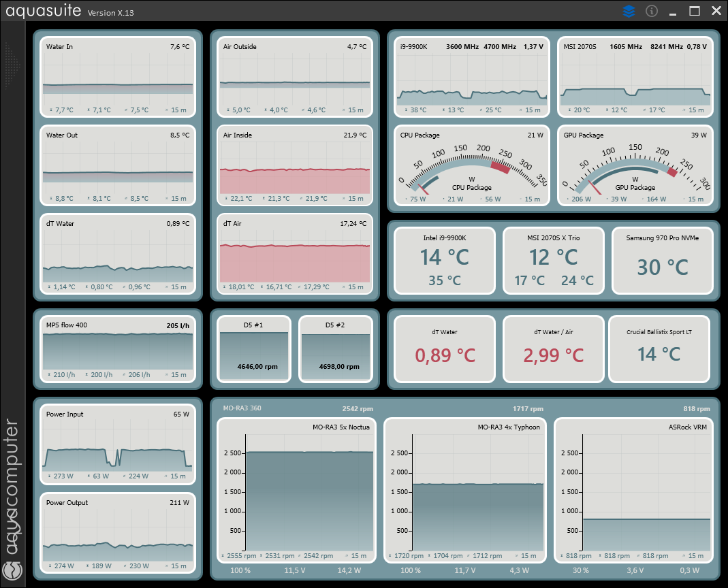The image size is (728, 588).
Task: Click the aquasuite Version X.13 title text
Action: pos(69,10)
